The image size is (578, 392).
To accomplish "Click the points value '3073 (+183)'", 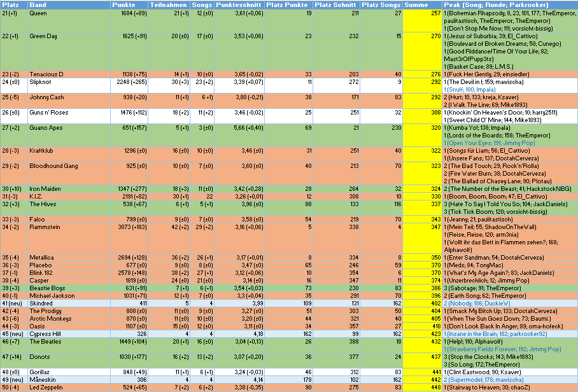I will [132, 227].
